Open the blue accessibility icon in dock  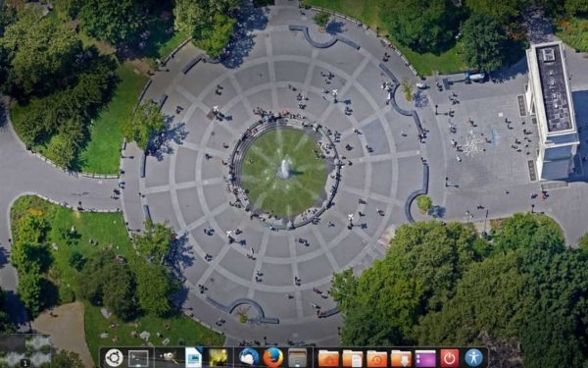point(473,358)
